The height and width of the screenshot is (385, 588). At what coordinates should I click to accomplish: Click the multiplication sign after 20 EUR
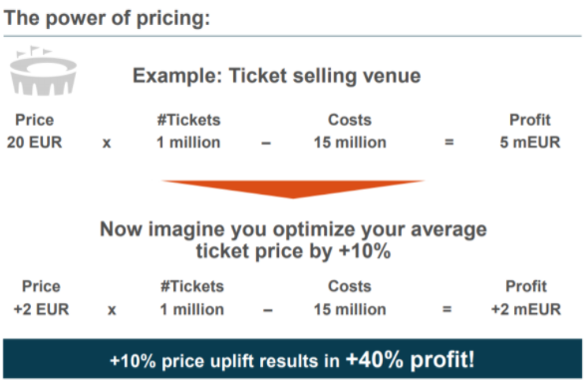point(107,143)
